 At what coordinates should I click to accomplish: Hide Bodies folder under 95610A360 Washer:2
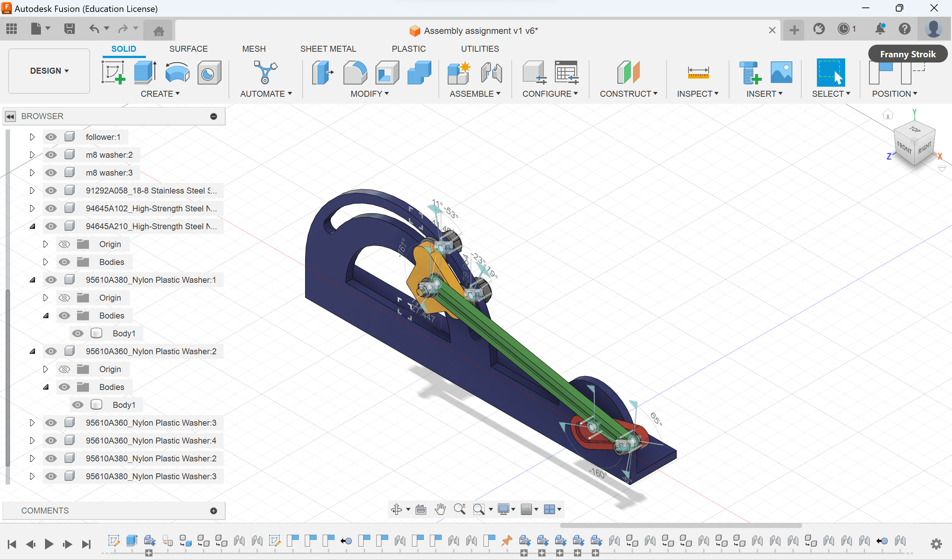[65, 387]
